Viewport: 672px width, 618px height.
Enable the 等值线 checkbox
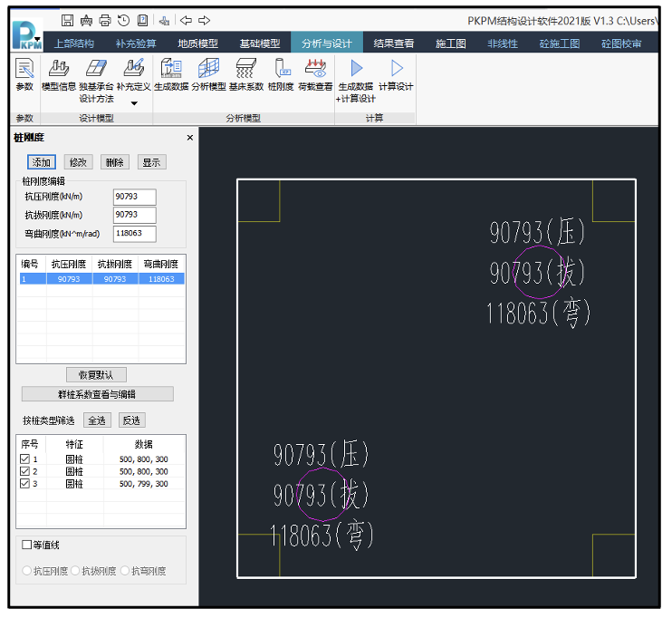tap(26, 545)
